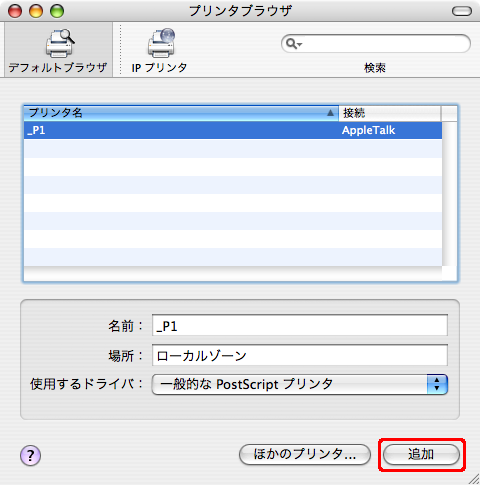Click into the 場所 text field
480x485 pixels.
tap(300, 355)
